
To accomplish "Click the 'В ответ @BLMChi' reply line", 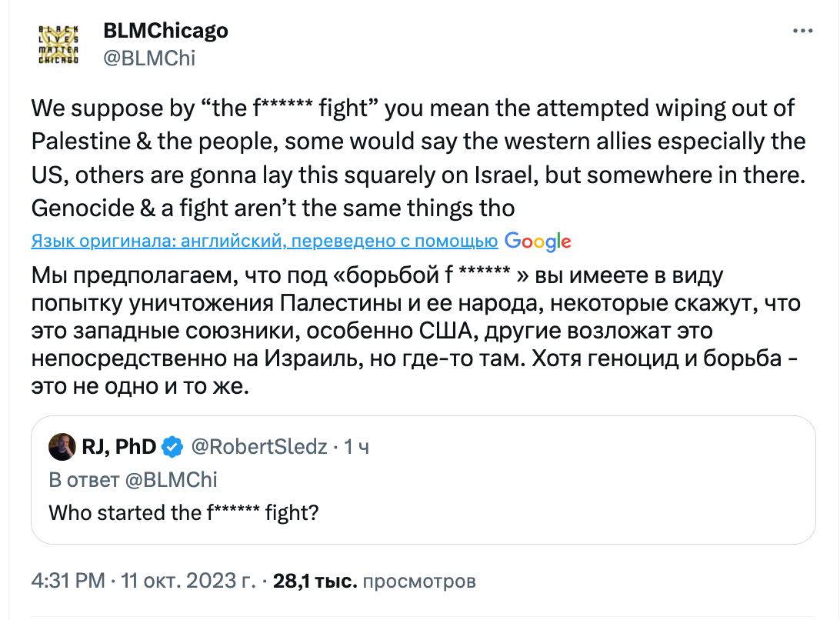I will click(133, 480).
